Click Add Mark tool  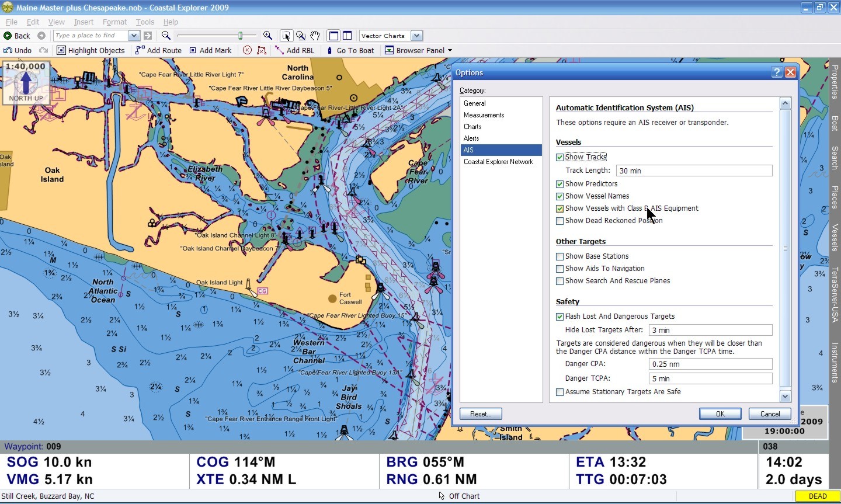(x=210, y=50)
